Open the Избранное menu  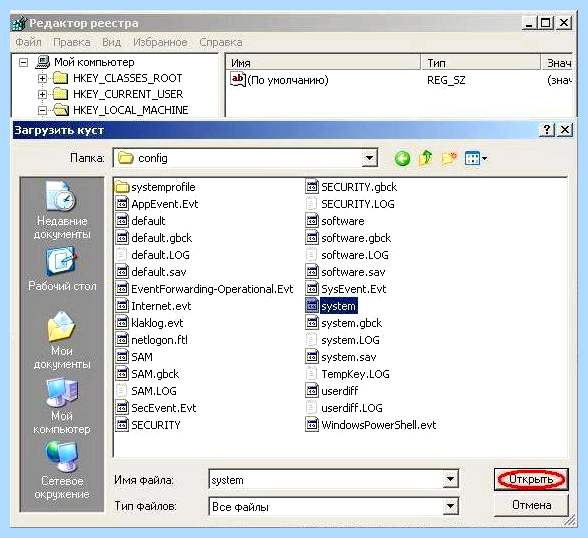(160, 42)
